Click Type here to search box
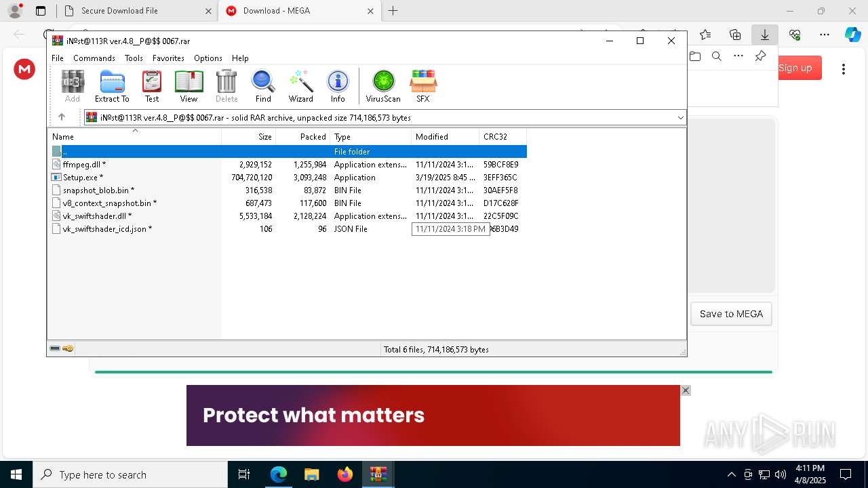Image resolution: width=868 pixels, height=488 pixels. (130, 474)
